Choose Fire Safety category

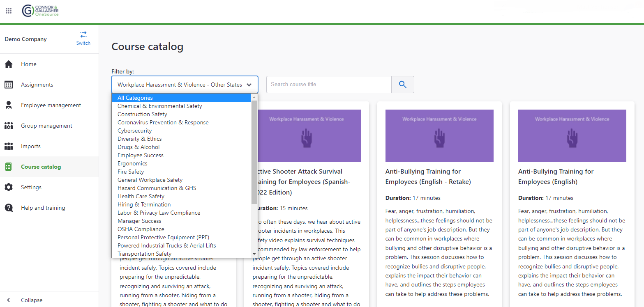click(181, 172)
